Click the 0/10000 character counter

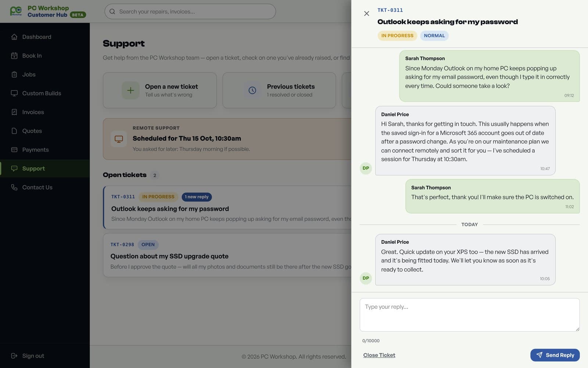coord(371,341)
